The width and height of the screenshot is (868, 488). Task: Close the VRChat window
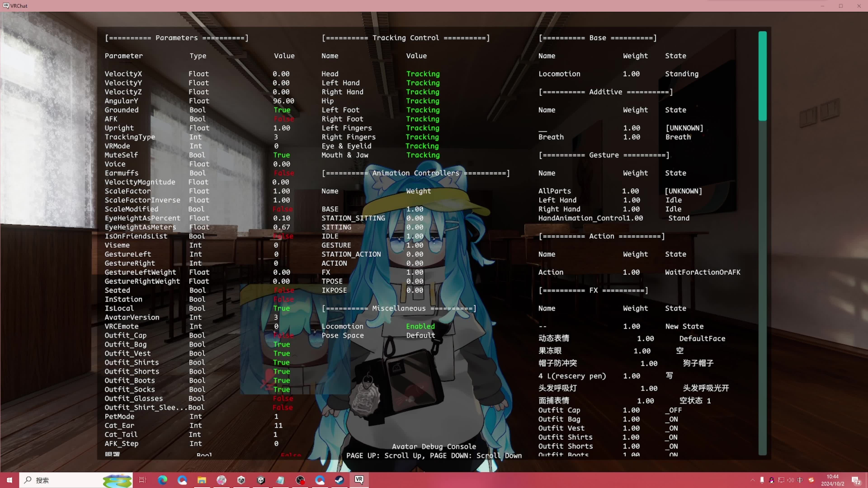pyautogui.click(x=859, y=6)
